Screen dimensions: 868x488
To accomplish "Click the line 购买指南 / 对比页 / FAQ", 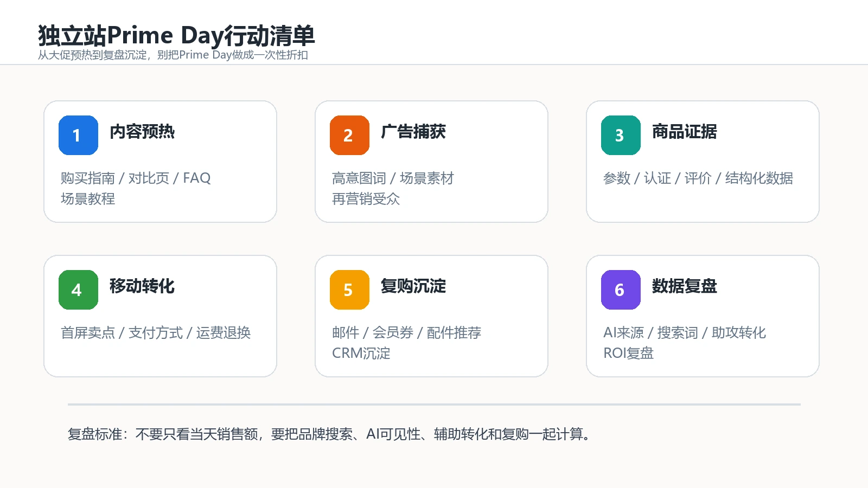I will click(x=136, y=178).
